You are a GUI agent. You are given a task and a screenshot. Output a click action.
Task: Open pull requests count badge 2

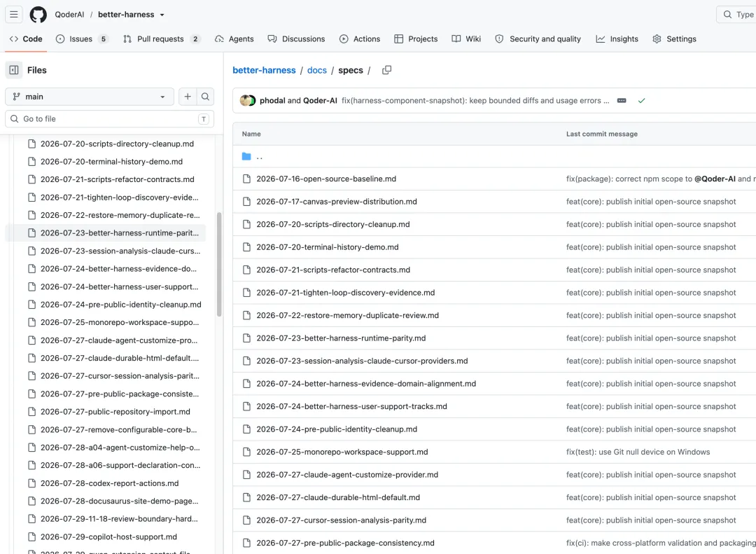coord(195,39)
